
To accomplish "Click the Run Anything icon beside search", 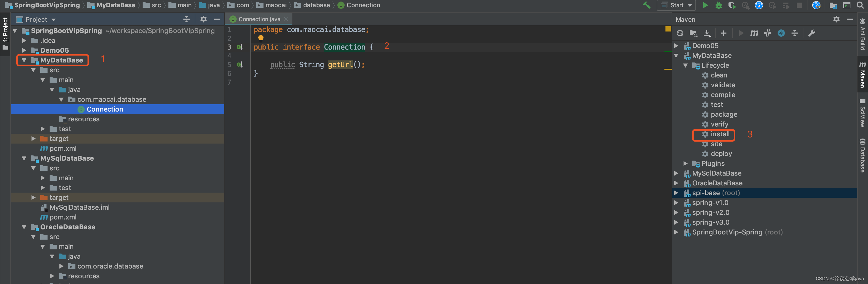I will pos(847,5).
